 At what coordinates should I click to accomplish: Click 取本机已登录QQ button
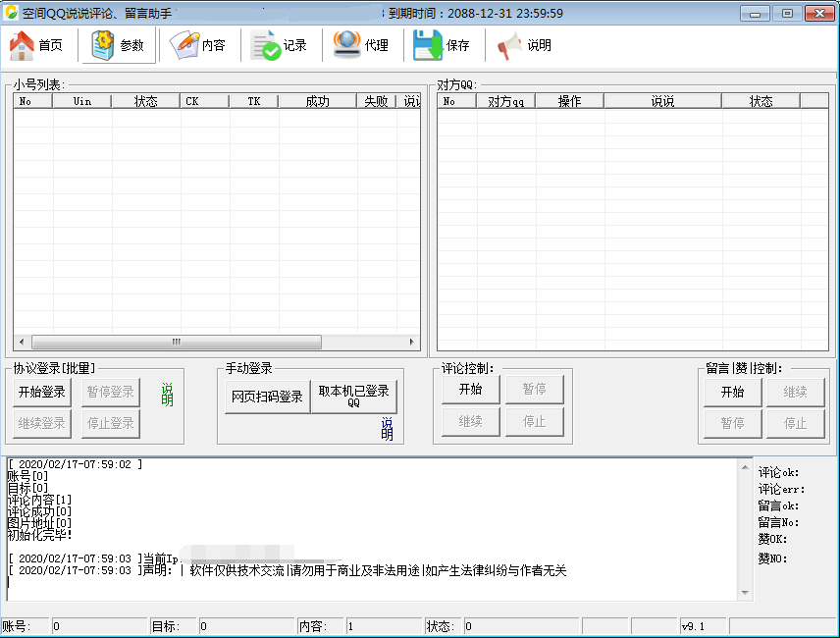pos(353,397)
